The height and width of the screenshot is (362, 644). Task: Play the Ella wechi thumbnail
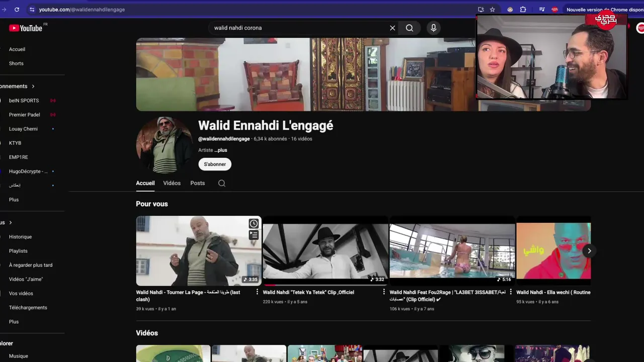point(553,251)
